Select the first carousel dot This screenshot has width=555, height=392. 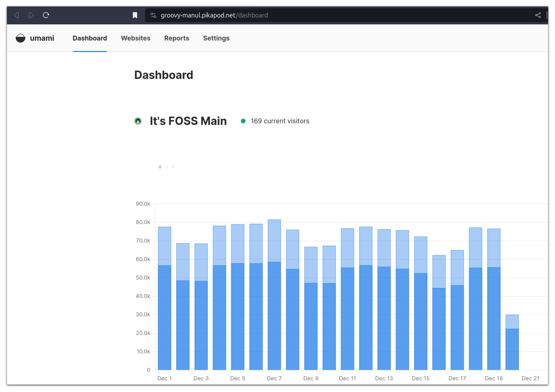pyautogui.click(x=160, y=167)
